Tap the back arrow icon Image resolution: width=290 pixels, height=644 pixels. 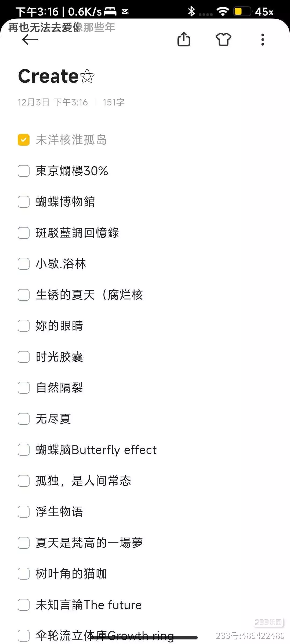30,40
